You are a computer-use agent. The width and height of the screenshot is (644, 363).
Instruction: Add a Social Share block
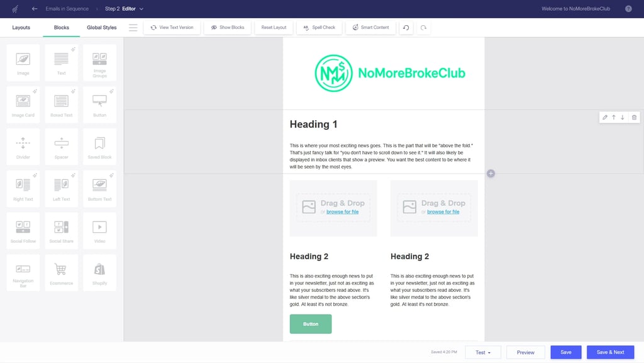point(61,230)
